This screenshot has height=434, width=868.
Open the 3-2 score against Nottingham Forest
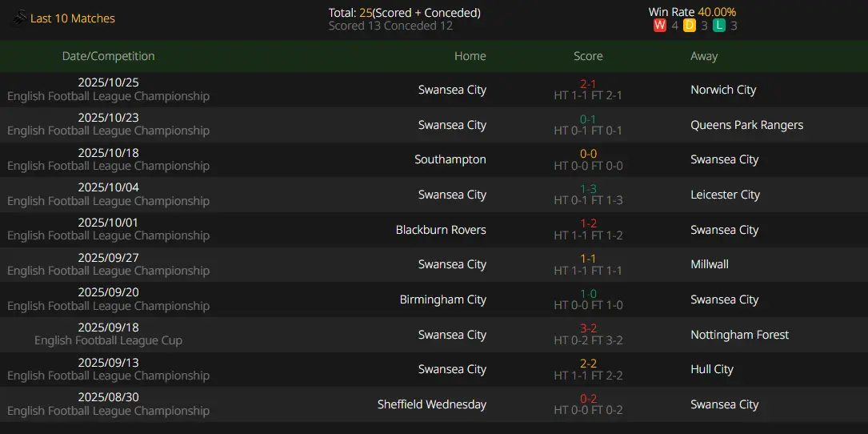[588, 328]
